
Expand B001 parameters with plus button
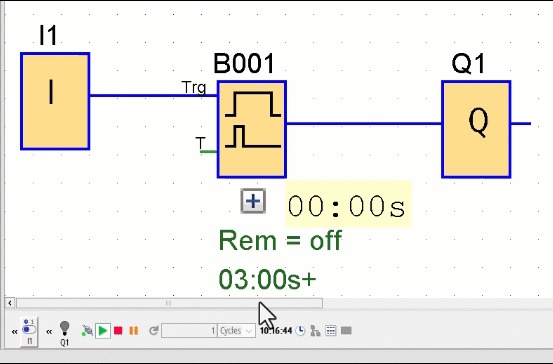click(253, 201)
